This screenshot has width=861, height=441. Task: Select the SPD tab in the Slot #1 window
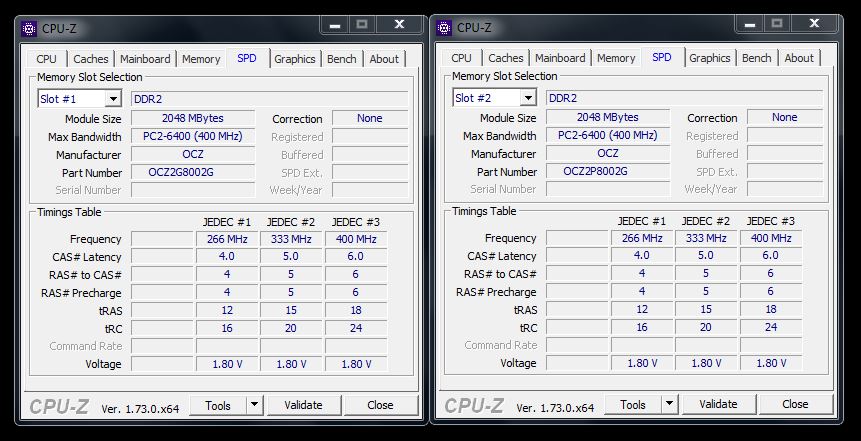[x=247, y=58]
